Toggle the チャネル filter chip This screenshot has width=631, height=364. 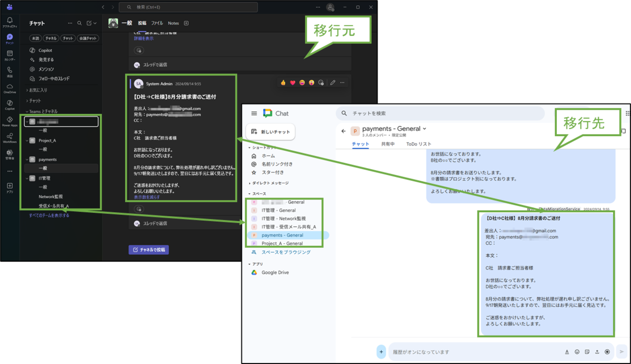(51, 38)
